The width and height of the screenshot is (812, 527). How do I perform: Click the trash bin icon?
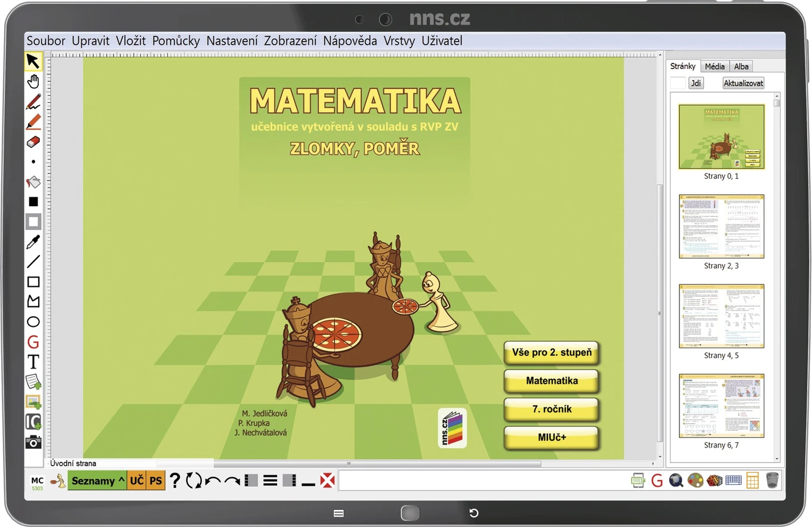coord(773,480)
